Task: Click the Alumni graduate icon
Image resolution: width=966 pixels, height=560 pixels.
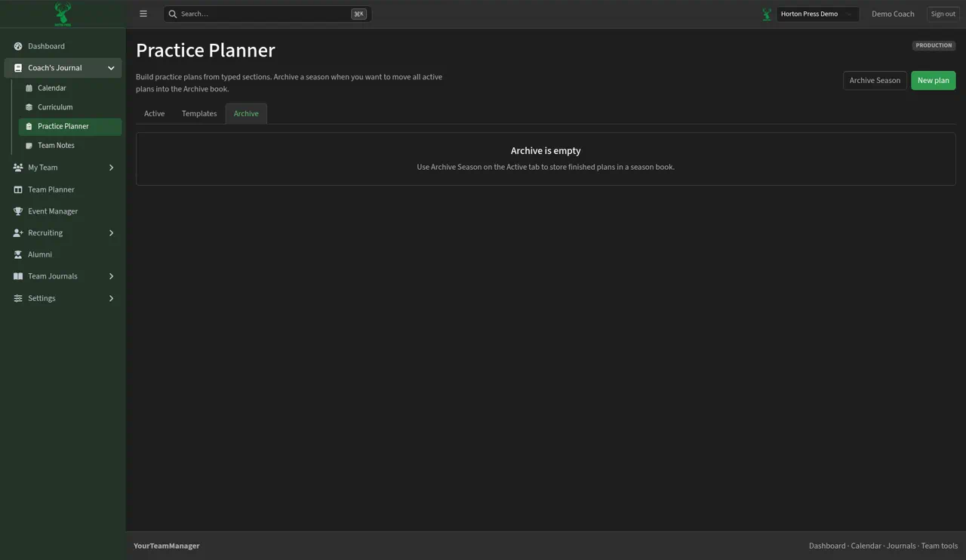Action: [x=18, y=254]
